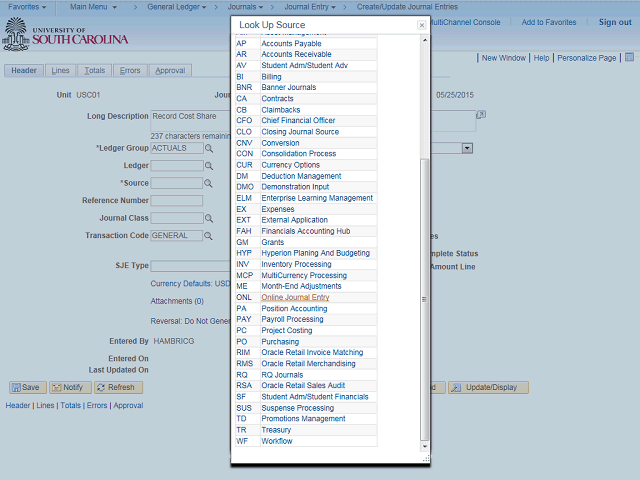Click the Long Description text area
The height and width of the screenshot is (480, 640).
[191, 120]
